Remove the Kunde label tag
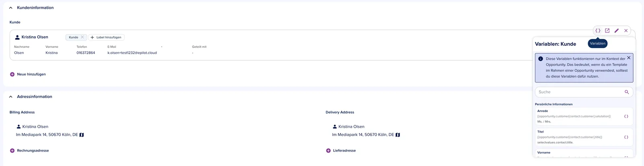644x166 pixels. (83, 37)
